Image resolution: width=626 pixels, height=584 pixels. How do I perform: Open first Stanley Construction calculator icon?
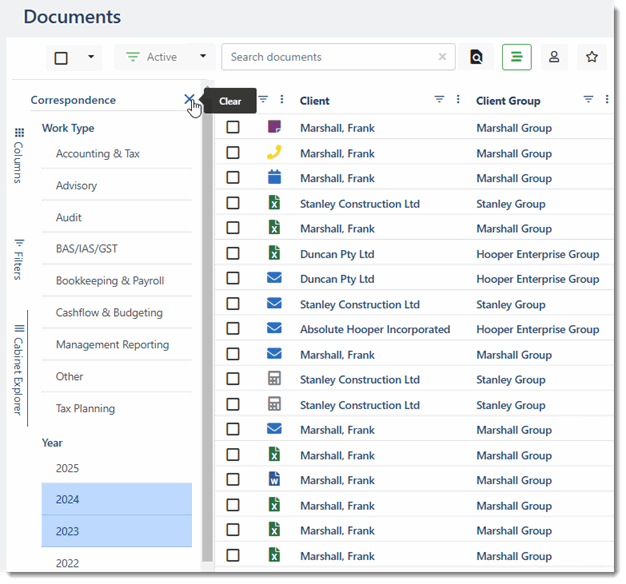[x=274, y=378]
